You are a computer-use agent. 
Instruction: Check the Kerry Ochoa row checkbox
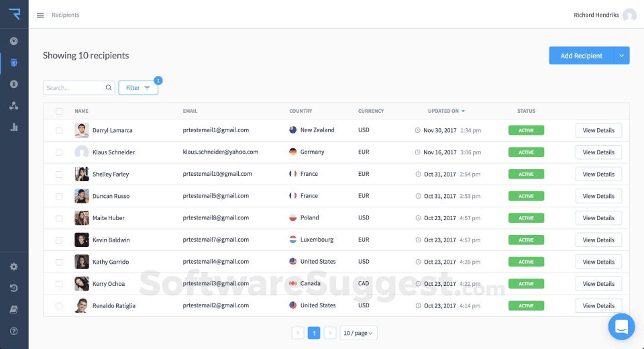click(59, 284)
